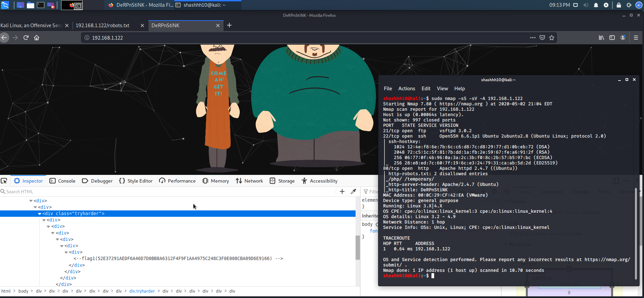Open the Firefox home page button
The height and width of the screenshot is (298, 644).
click(37, 38)
